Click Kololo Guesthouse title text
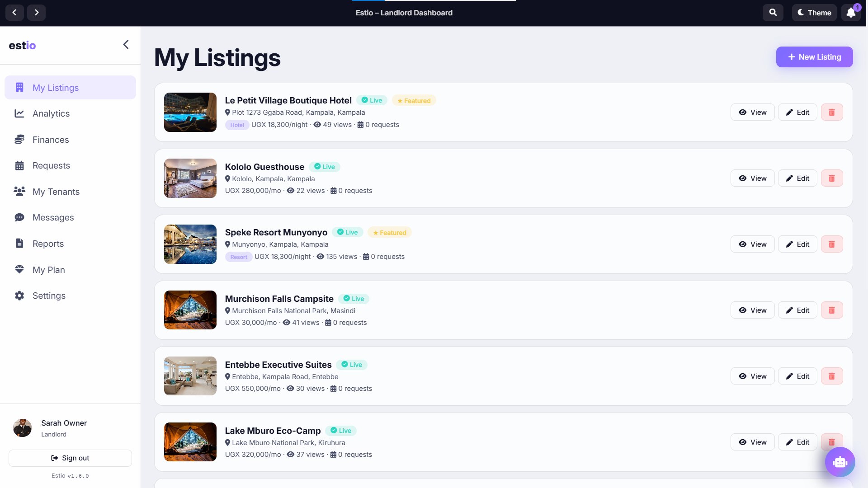The width and height of the screenshot is (868, 488). [x=264, y=167]
